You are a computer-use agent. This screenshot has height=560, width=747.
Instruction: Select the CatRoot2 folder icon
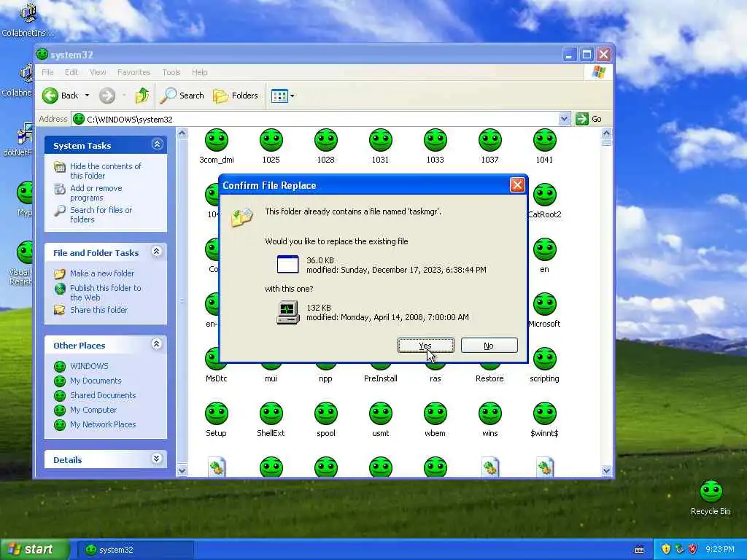tap(544, 195)
